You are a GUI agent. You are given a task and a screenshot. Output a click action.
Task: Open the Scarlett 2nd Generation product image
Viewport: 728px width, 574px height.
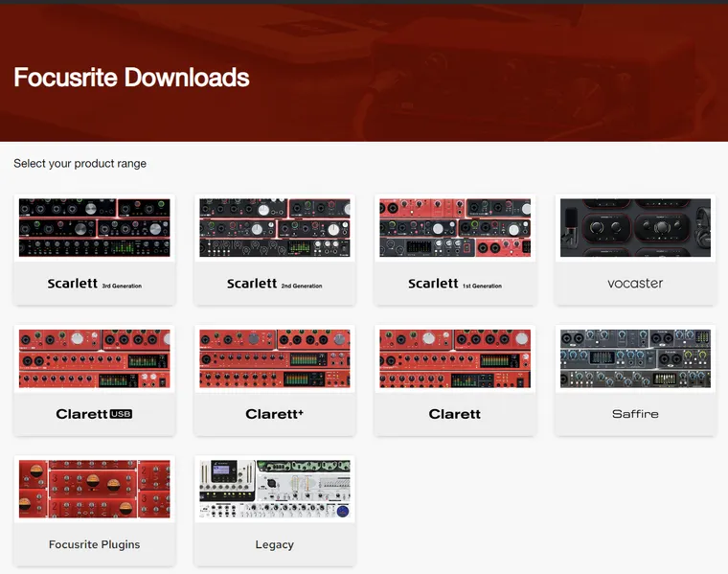275,227
